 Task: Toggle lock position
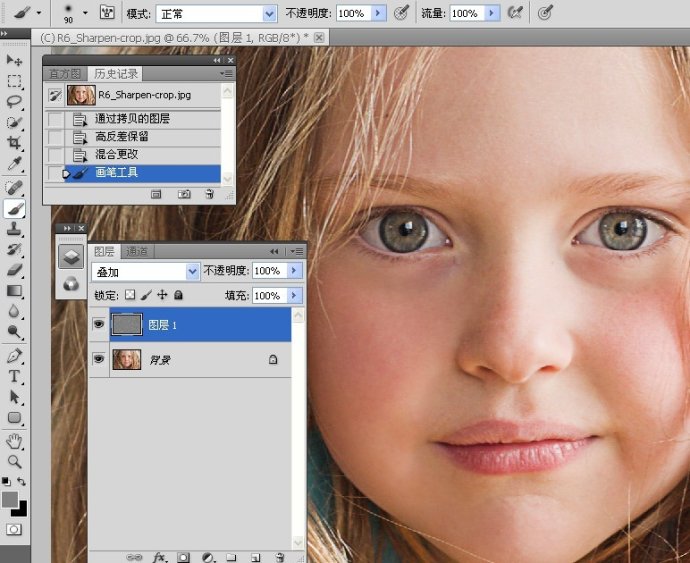(162, 294)
